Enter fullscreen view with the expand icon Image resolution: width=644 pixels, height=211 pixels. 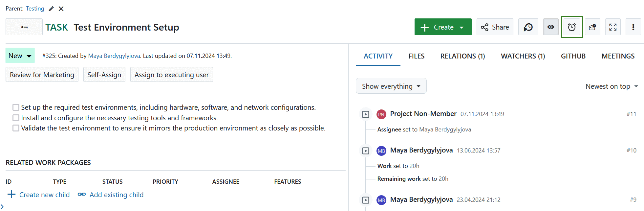point(612,27)
